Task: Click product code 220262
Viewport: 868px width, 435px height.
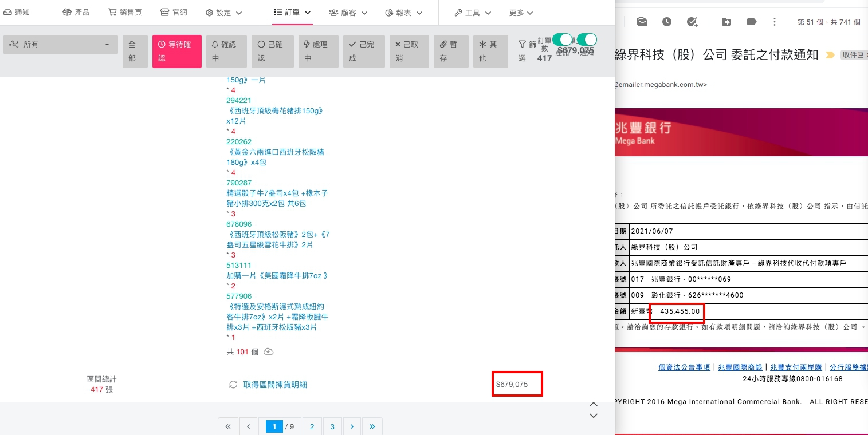Action: (239, 142)
